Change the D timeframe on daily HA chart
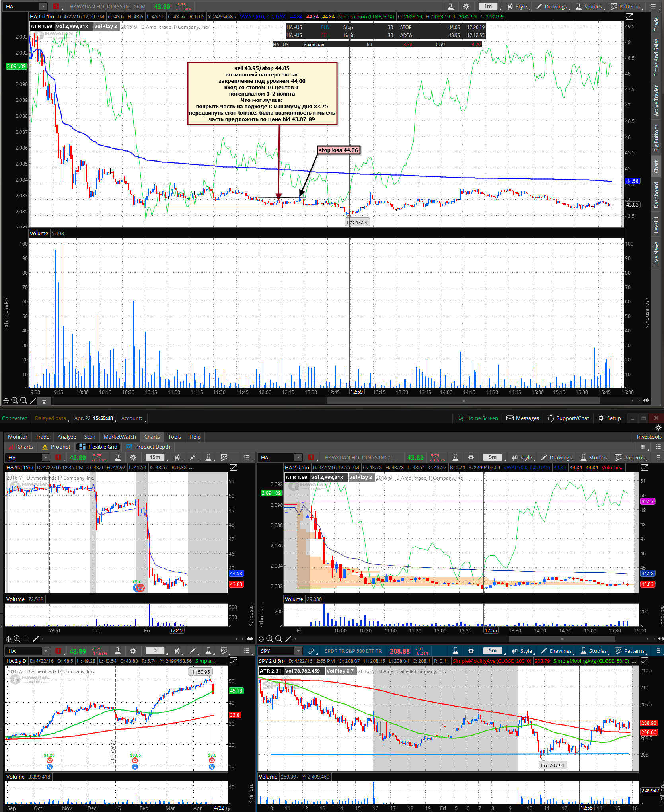 (x=155, y=651)
